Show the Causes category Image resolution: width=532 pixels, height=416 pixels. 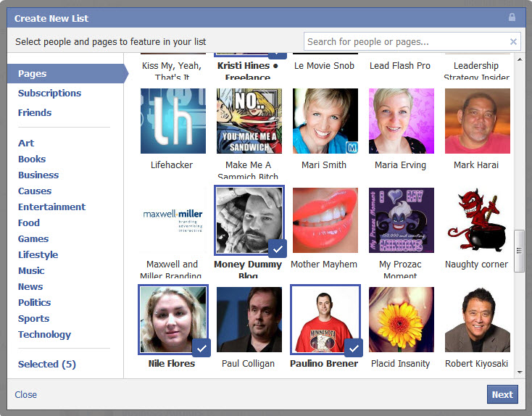35,191
